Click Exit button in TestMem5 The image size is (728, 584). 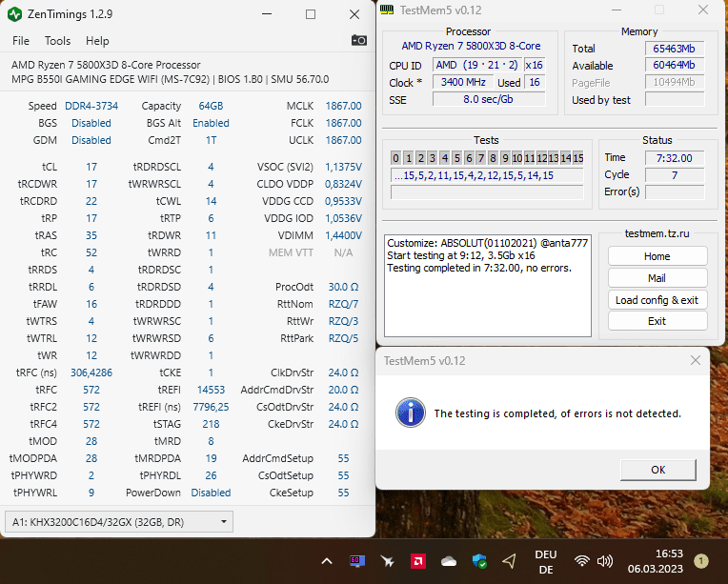coord(657,321)
